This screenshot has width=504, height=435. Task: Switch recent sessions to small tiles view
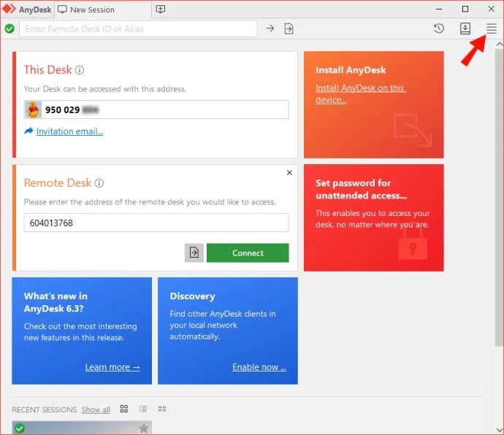coord(162,409)
